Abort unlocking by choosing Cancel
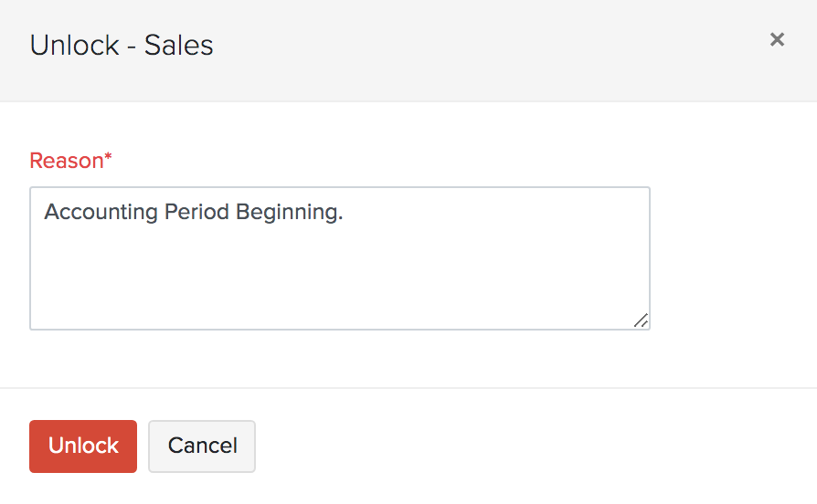Viewport: 817px width, 504px height. coord(202,446)
